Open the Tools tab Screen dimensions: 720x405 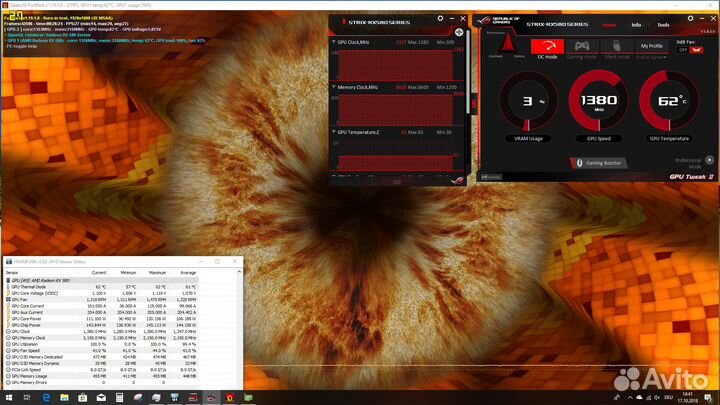click(x=663, y=24)
